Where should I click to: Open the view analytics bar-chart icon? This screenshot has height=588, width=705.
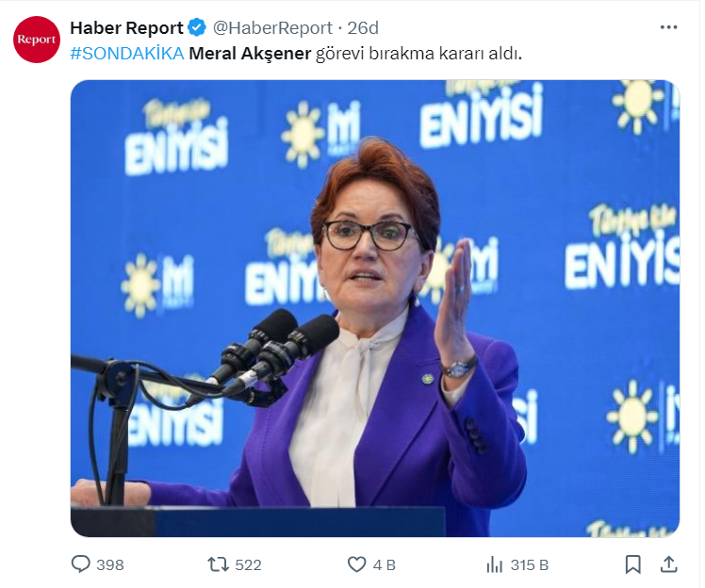pyautogui.click(x=495, y=564)
